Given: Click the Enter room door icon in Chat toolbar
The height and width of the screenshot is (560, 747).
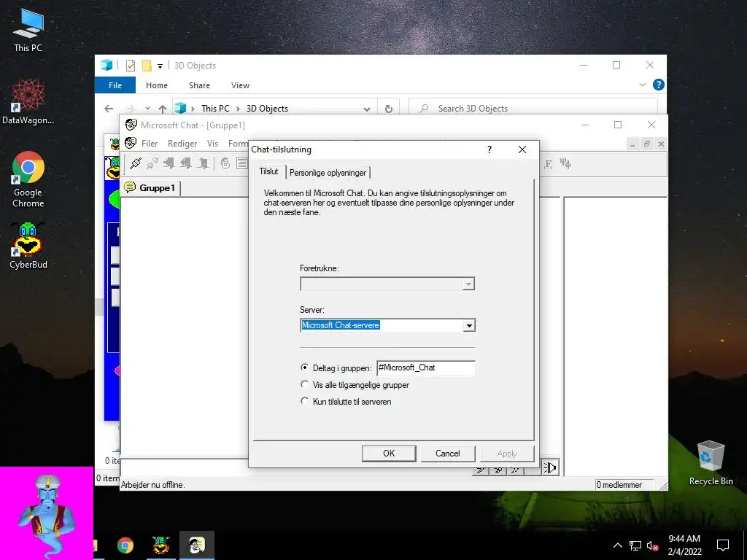Looking at the screenshot, I should tap(169, 163).
